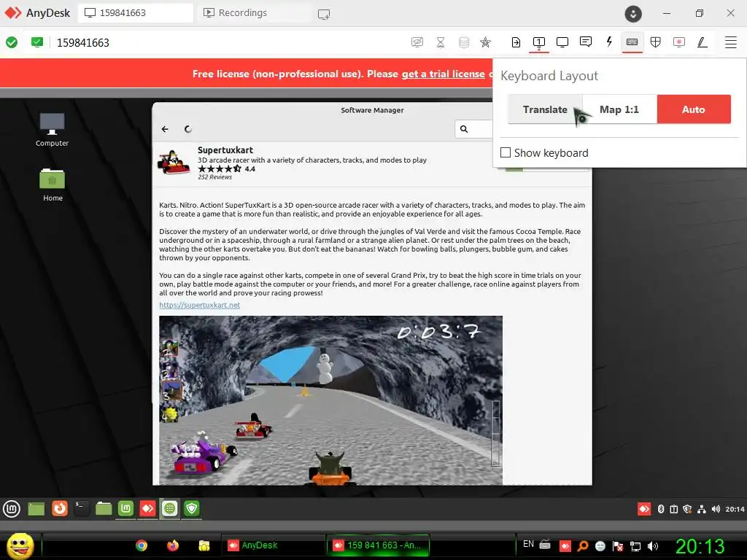Viewport: 747px width, 560px height.
Task: Open the Linux Mint start menu
Action: (12, 509)
